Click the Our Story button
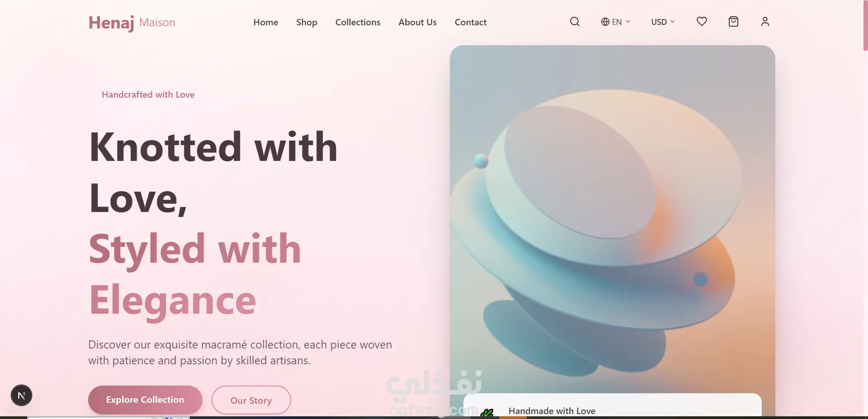This screenshot has width=868, height=419. tap(251, 400)
